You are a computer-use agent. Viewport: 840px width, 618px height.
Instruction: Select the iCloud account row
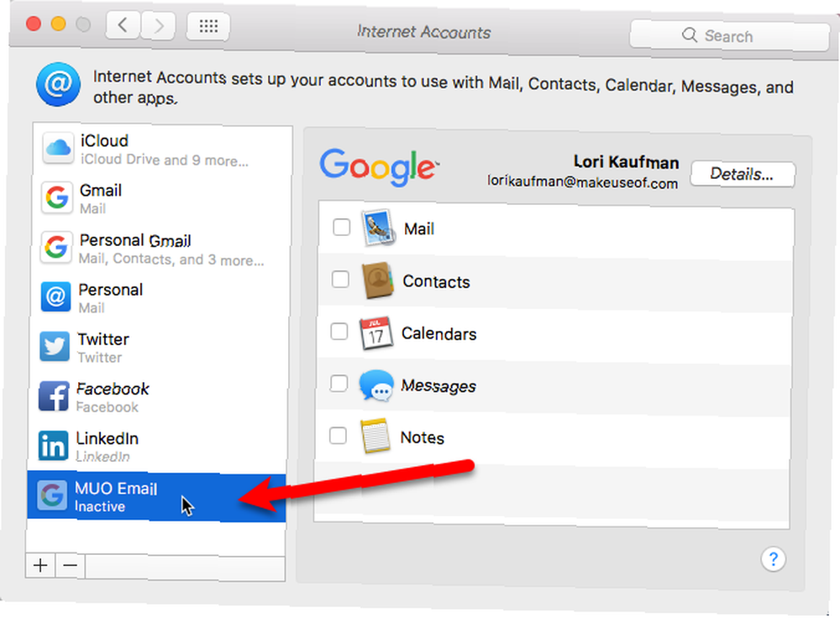162,149
